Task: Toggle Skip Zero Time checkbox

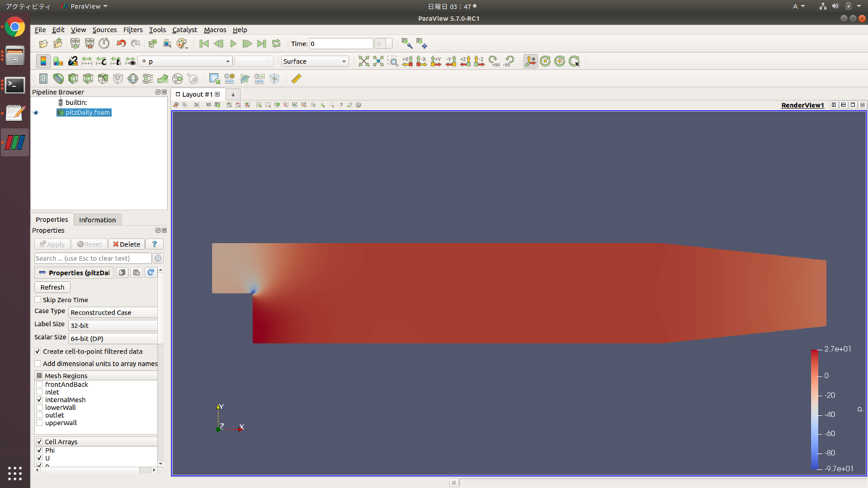Action: click(38, 299)
